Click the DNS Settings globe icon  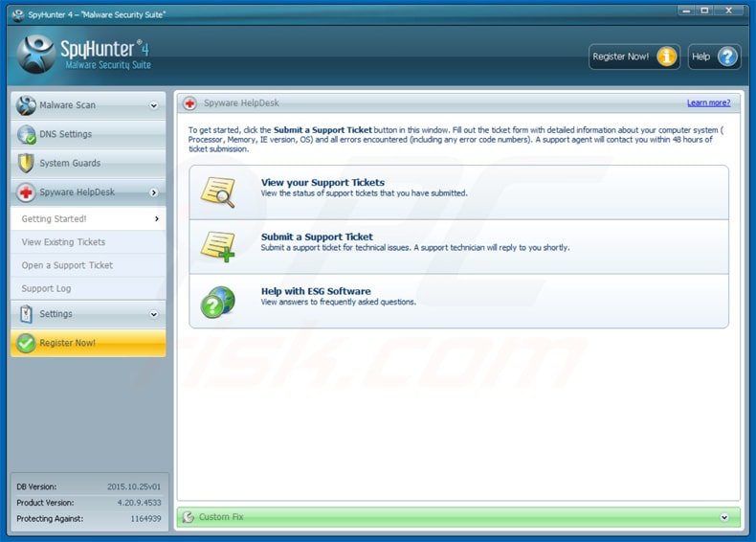tap(26, 134)
